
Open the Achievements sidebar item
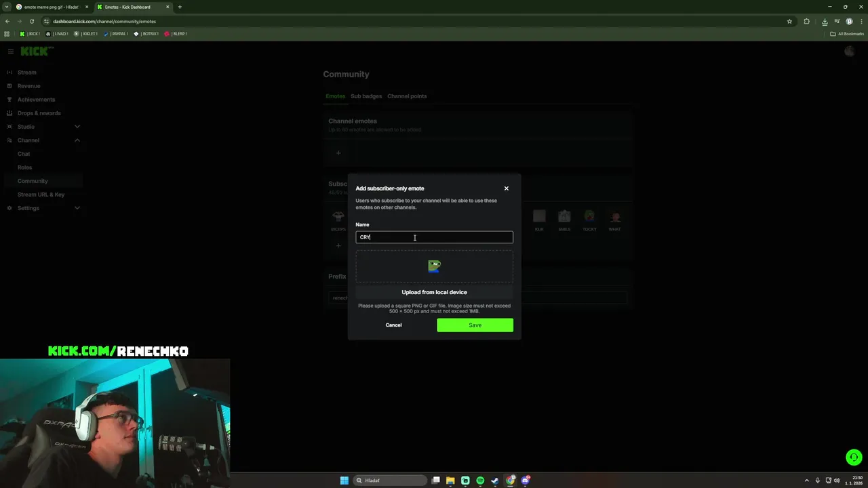tap(36, 100)
